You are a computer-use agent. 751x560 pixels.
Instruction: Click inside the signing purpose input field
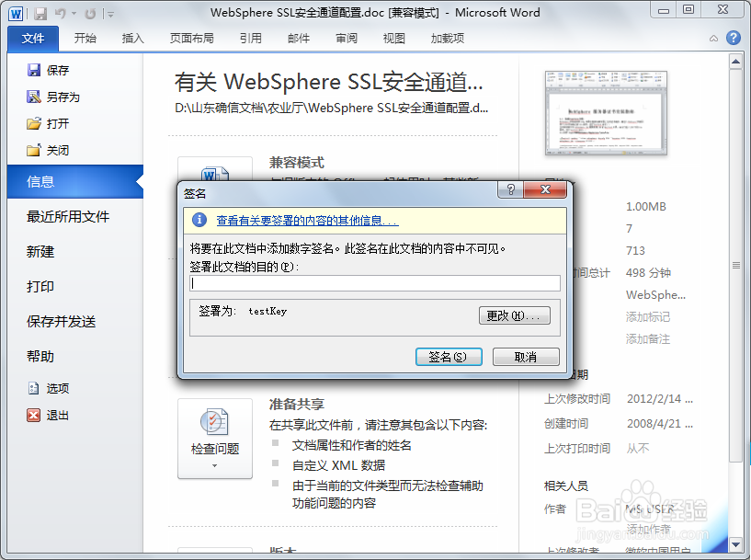[x=375, y=282]
